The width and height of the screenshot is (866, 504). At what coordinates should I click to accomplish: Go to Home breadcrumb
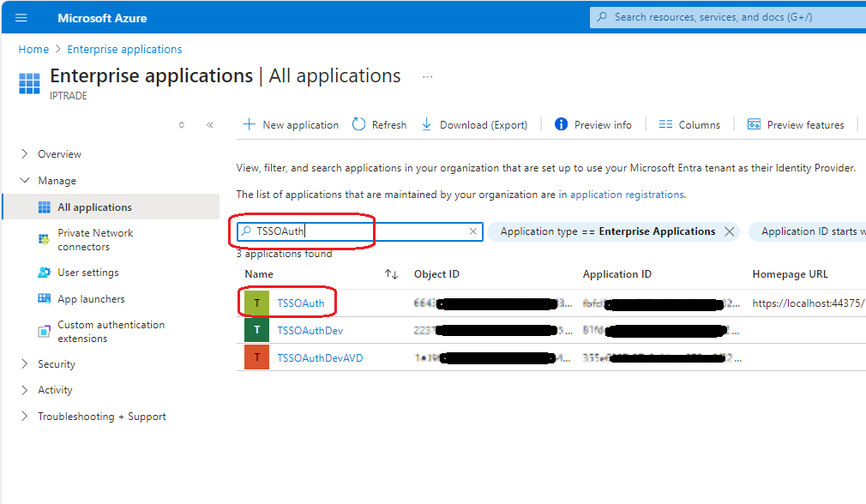(x=33, y=49)
